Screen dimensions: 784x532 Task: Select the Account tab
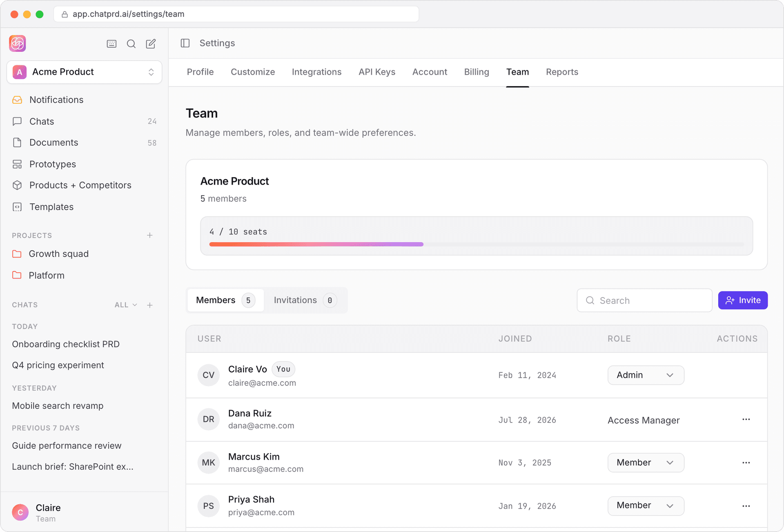(430, 72)
